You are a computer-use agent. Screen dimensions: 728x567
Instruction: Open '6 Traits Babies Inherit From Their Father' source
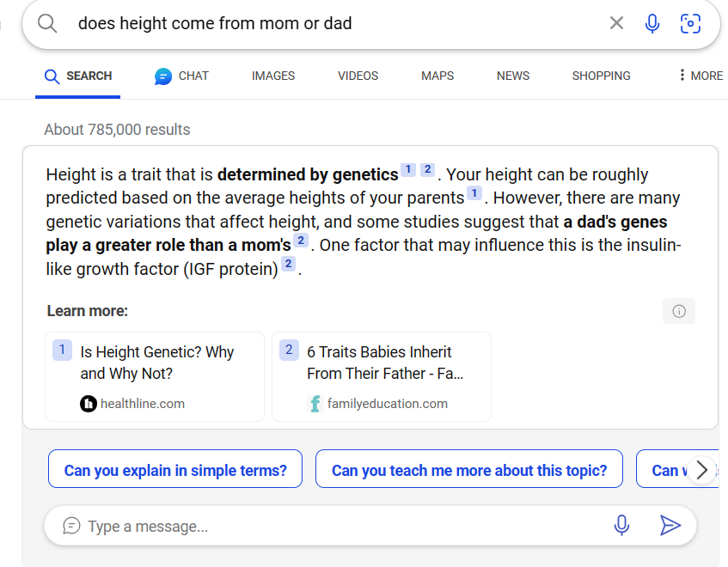381,376
